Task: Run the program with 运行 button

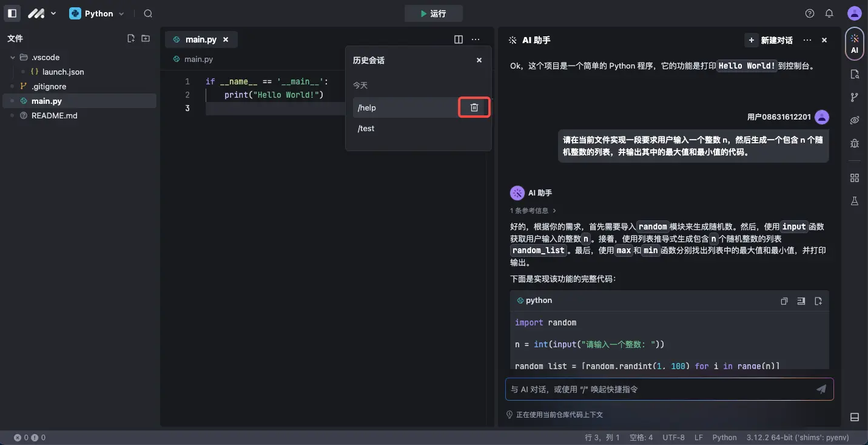Action: pos(433,13)
